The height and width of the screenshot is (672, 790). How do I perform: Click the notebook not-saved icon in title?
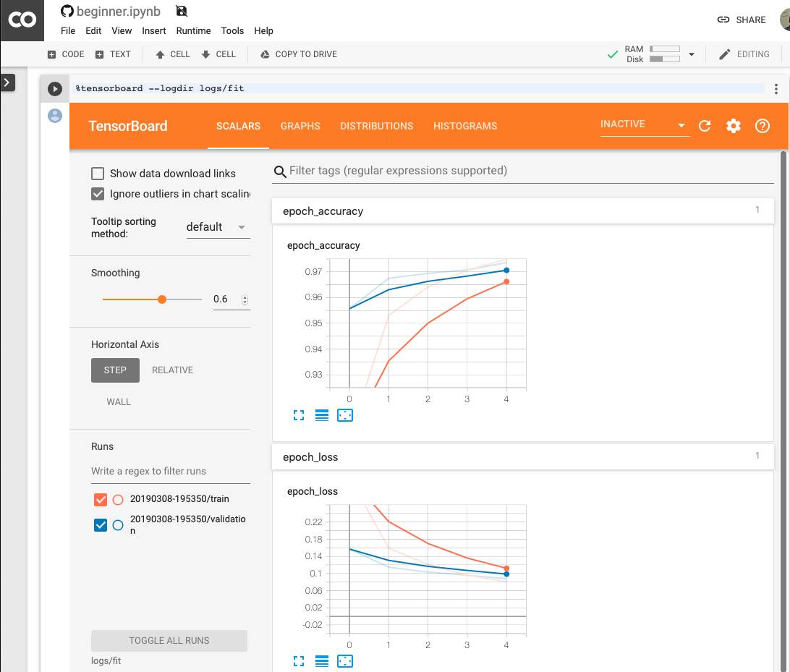coord(182,11)
